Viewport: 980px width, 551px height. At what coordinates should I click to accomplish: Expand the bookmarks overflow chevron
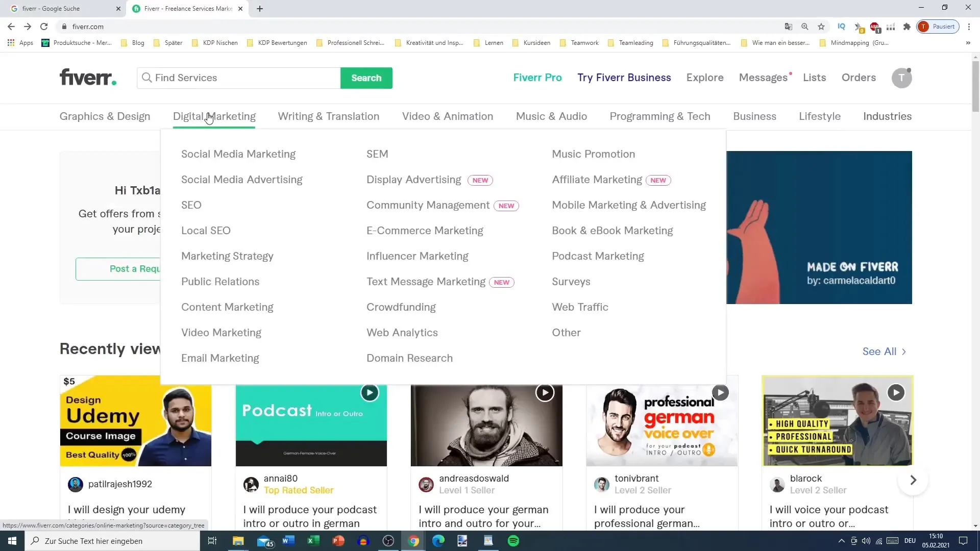(x=968, y=43)
